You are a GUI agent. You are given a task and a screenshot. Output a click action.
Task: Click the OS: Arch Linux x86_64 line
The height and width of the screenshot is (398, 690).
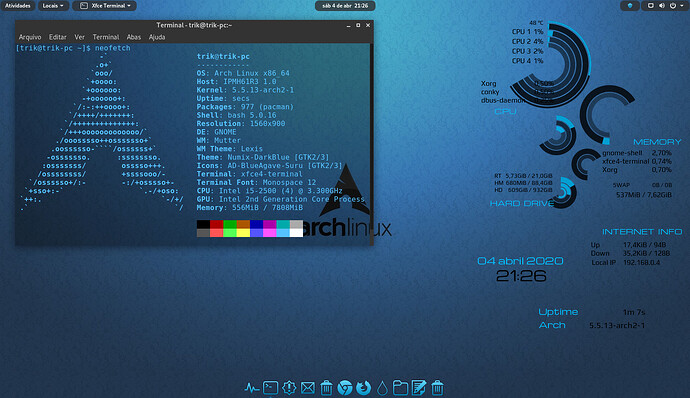click(243, 73)
